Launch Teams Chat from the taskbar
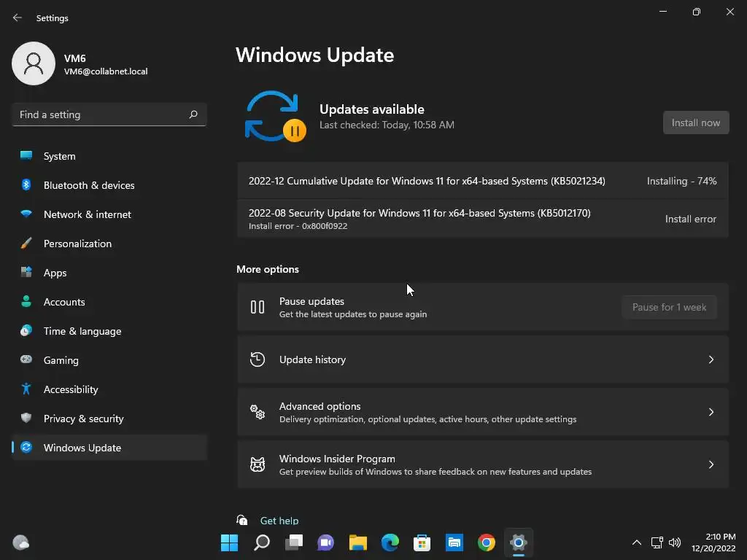Screen dimensions: 747x560 (x=326, y=542)
